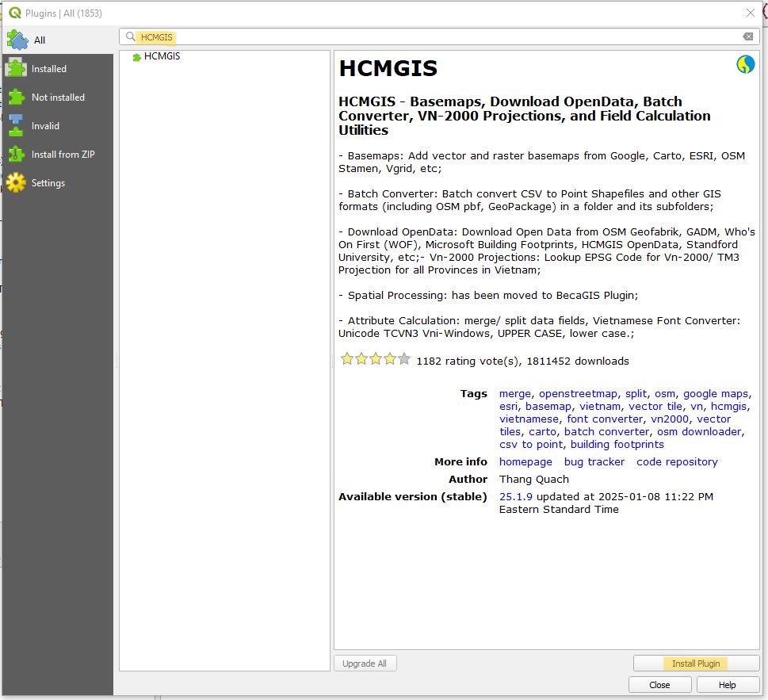Click the 25.1.9 version link
The image size is (768, 700).
click(516, 497)
